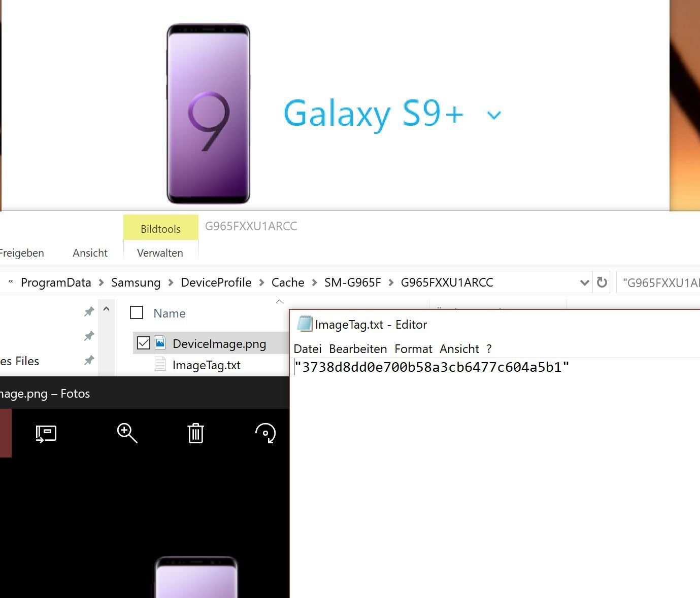Click the second quick access pin icon
This screenshot has height=598, width=700.
(89, 335)
